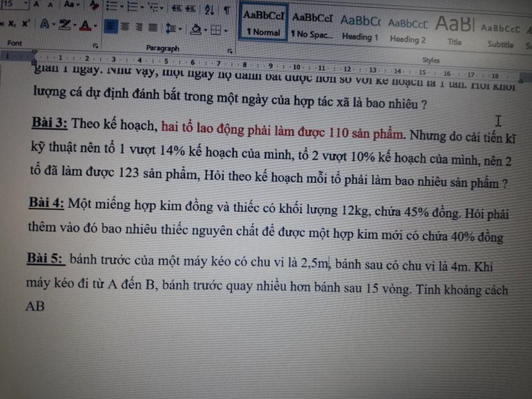The height and width of the screenshot is (399, 532).
Task: Align text right
Action: click(x=139, y=27)
